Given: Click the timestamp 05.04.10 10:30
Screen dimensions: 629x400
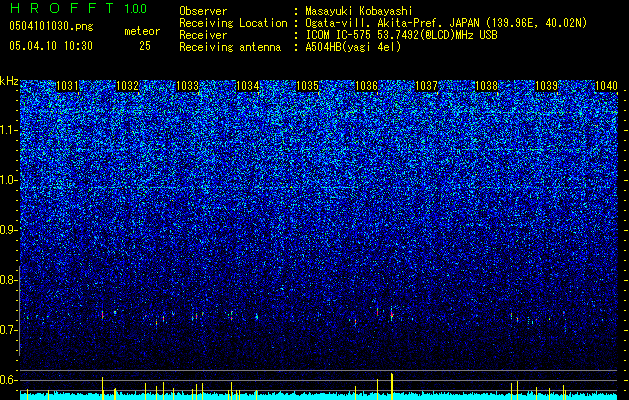Looking at the screenshot, I should point(51,46).
